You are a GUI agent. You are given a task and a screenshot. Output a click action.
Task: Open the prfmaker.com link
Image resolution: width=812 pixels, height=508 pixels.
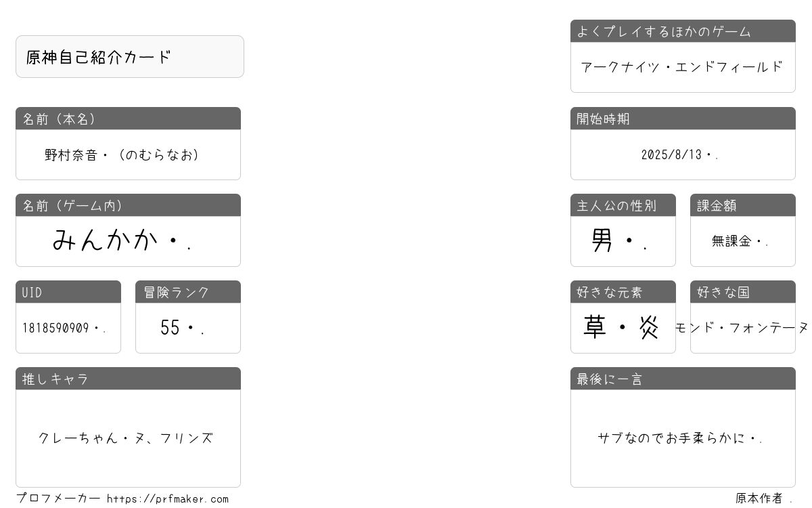click(x=168, y=499)
